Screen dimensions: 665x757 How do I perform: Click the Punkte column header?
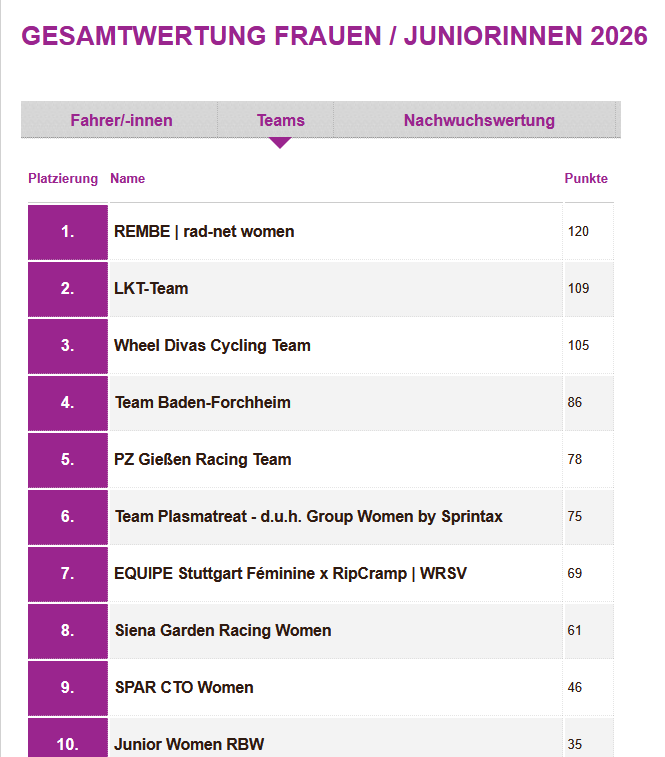click(x=586, y=179)
